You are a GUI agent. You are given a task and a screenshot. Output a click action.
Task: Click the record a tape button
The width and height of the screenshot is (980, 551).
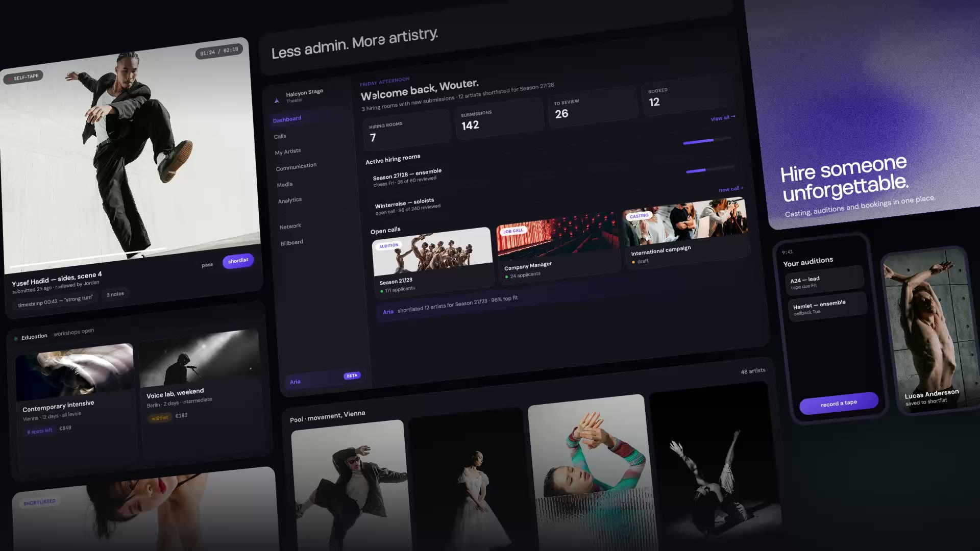pos(839,404)
